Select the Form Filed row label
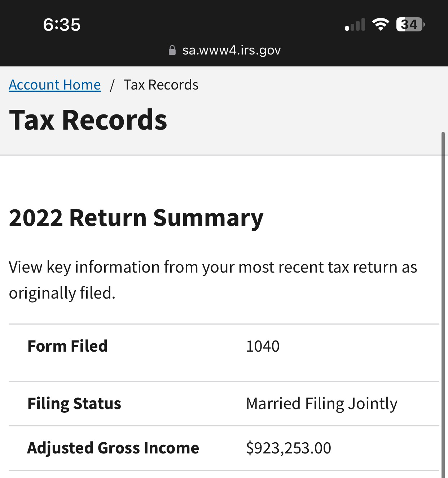The height and width of the screenshot is (478, 448). point(67,346)
